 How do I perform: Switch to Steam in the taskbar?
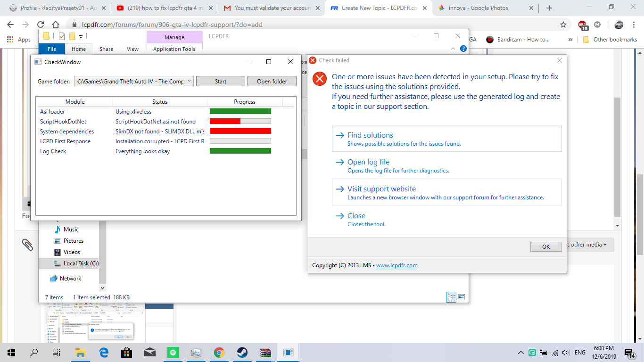tap(242, 353)
